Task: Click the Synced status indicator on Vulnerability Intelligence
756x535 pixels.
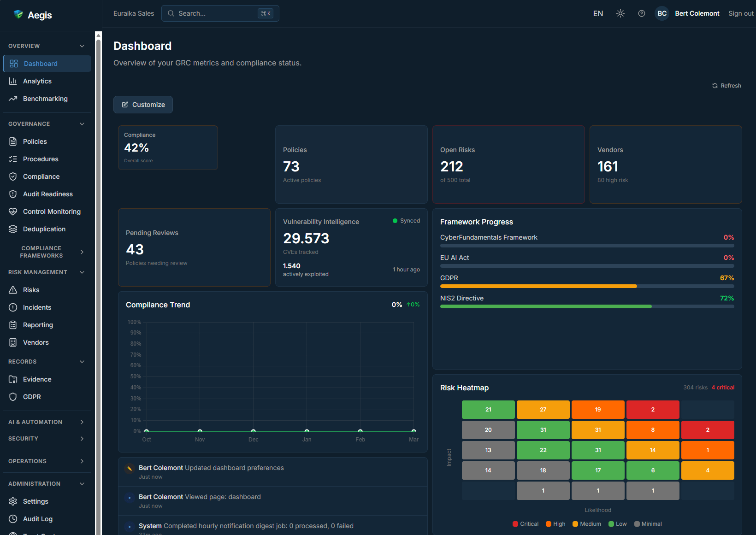Action: click(406, 221)
